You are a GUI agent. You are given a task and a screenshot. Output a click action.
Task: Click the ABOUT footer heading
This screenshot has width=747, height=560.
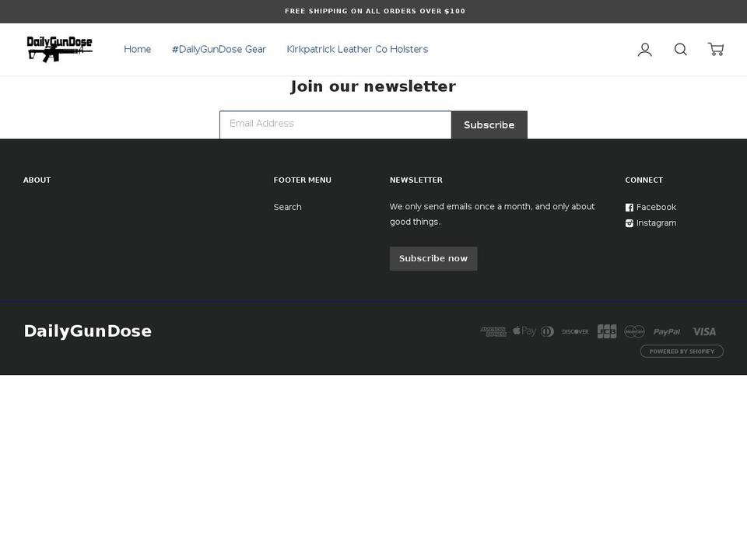tap(37, 180)
